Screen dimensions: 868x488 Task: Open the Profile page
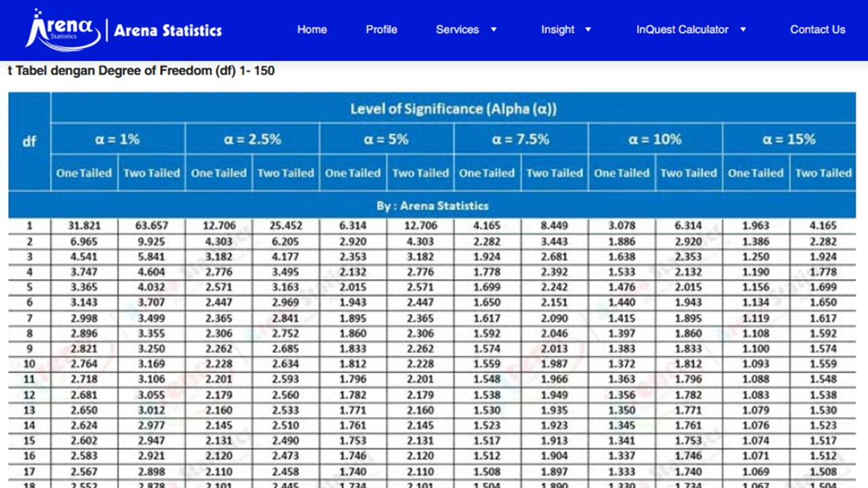(x=381, y=30)
